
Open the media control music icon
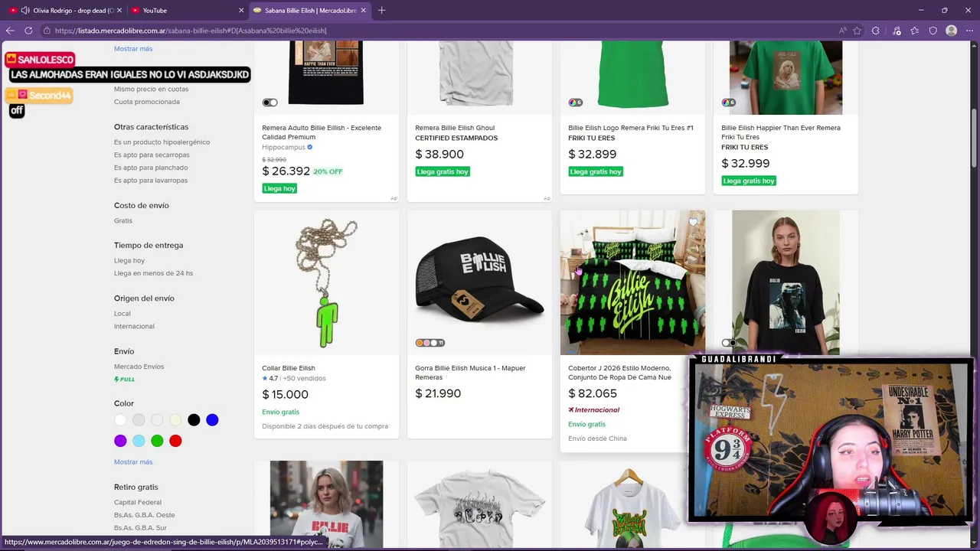897,31
